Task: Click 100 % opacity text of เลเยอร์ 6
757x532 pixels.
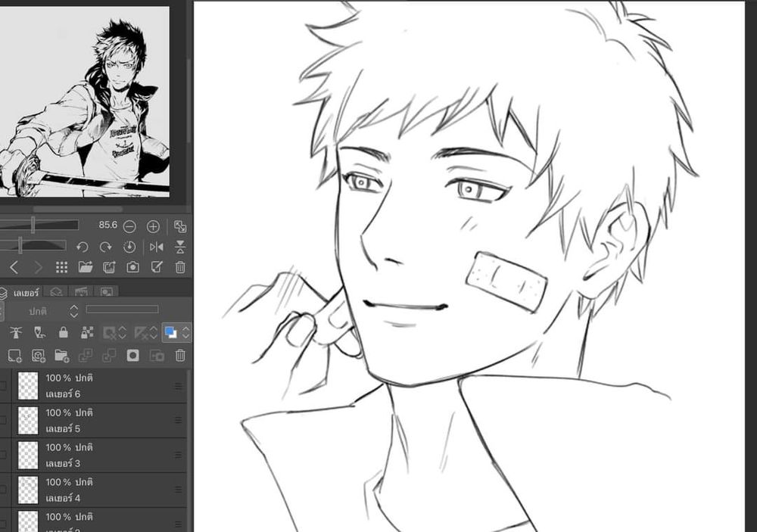Action: coord(58,378)
